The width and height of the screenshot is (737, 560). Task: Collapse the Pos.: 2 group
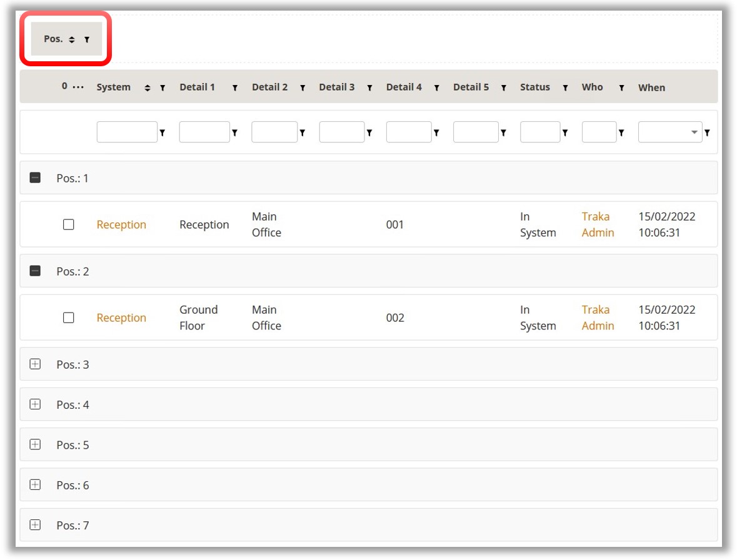[x=35, y=271]
